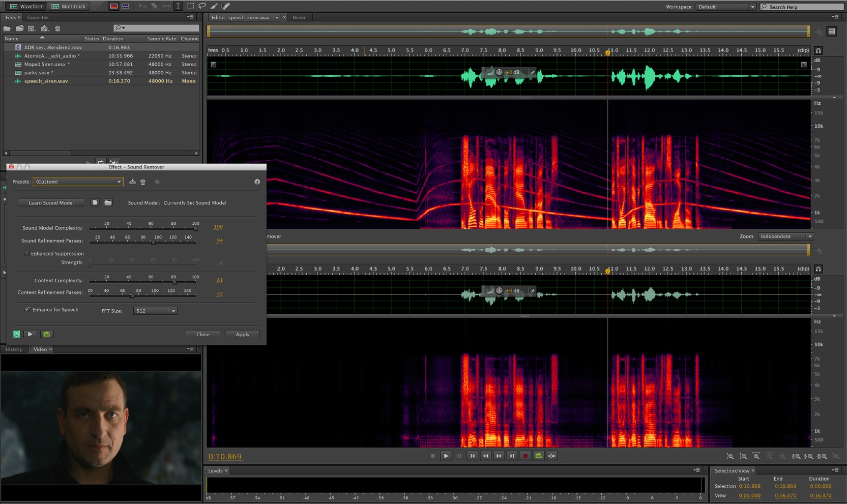Click the Sound Refinement Passes slider handle

pos(153,243)
